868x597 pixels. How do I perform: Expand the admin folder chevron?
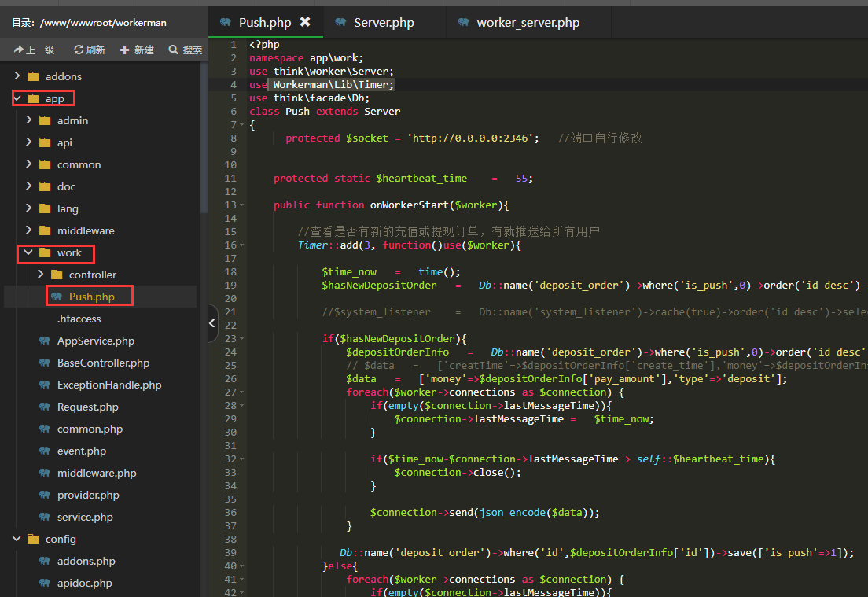29,120
